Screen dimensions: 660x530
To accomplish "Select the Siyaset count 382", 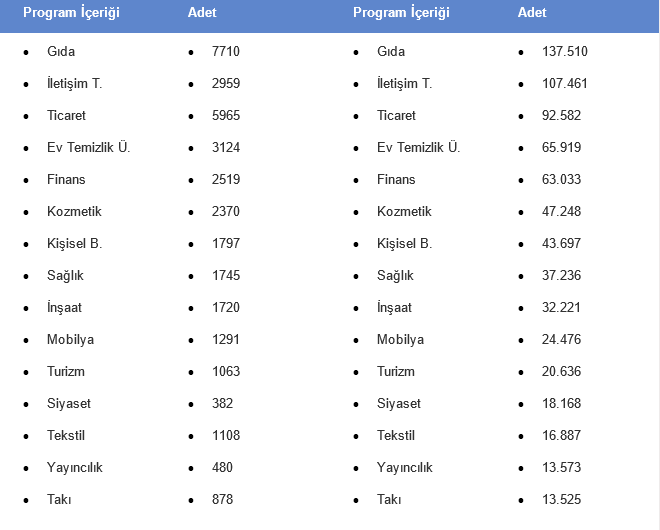I will click(x=222, y=403).
